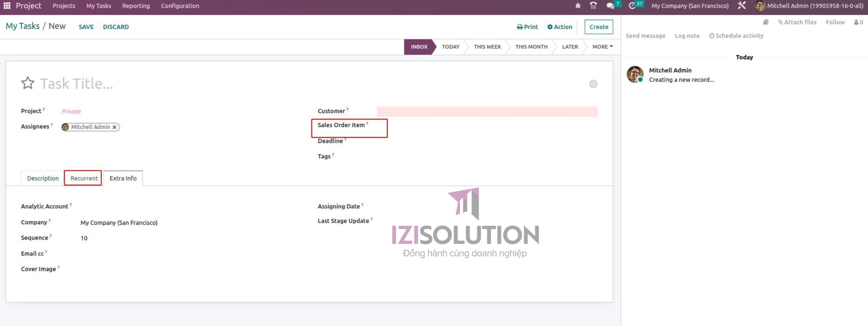Discard the new task record
The image size is (868, 326).
point(116,27)
